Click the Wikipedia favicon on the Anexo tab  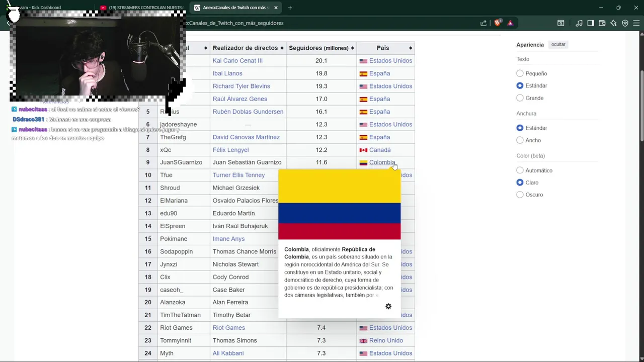pyautogui.click(x=197, y=8)
